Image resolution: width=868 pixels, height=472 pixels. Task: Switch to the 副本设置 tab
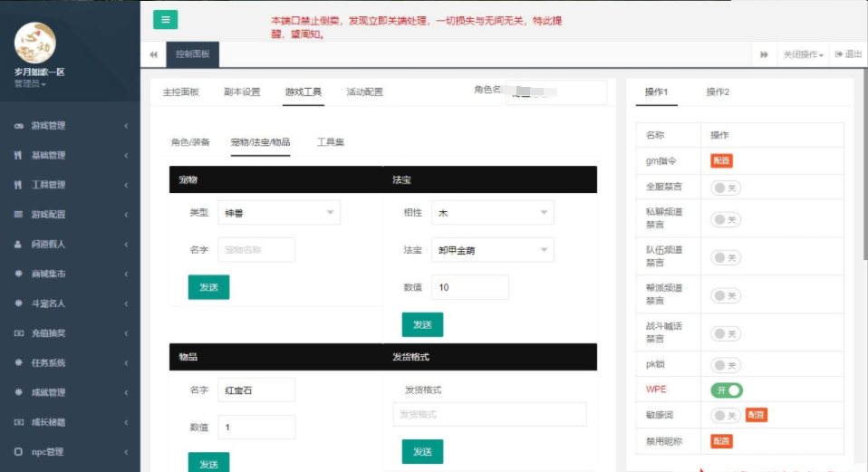pos(242,92)
